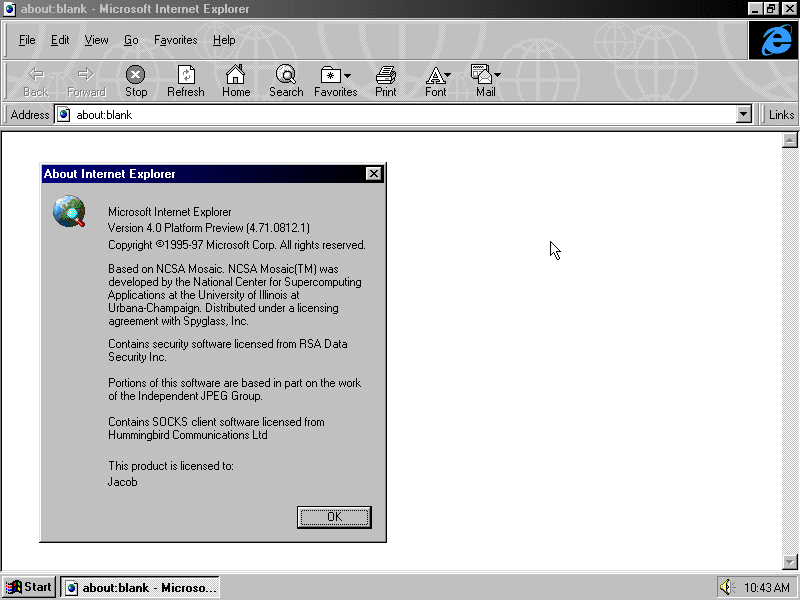800x600 pixels.
Task: Confirm the About dialog with OK
Action: point(334,517)
